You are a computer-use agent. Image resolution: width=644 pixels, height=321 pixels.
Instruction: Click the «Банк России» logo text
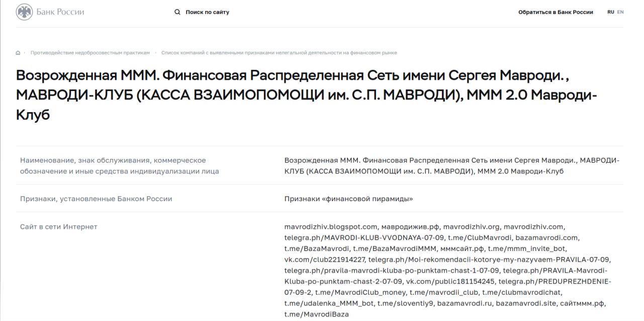tap(60, 12)
